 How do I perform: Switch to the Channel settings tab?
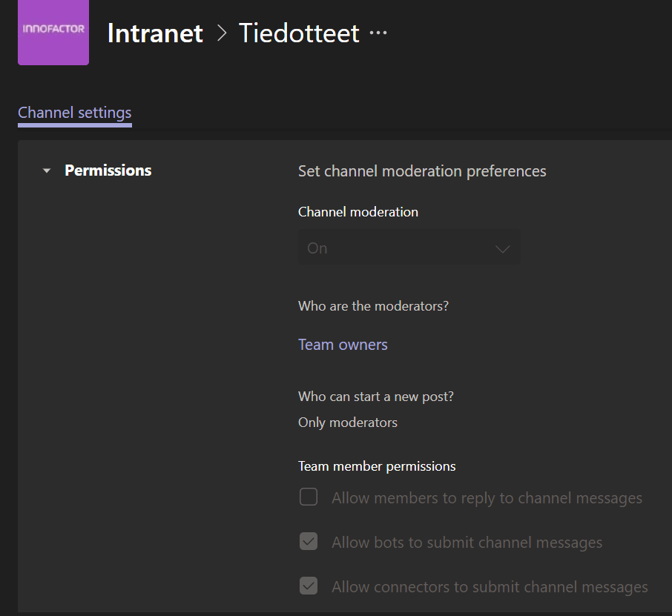coord(75,113)
